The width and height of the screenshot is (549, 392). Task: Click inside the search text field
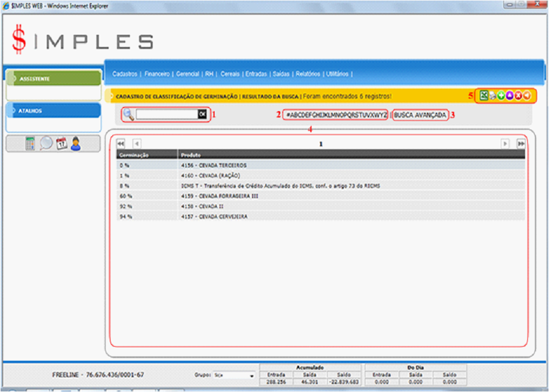(167, 115)
